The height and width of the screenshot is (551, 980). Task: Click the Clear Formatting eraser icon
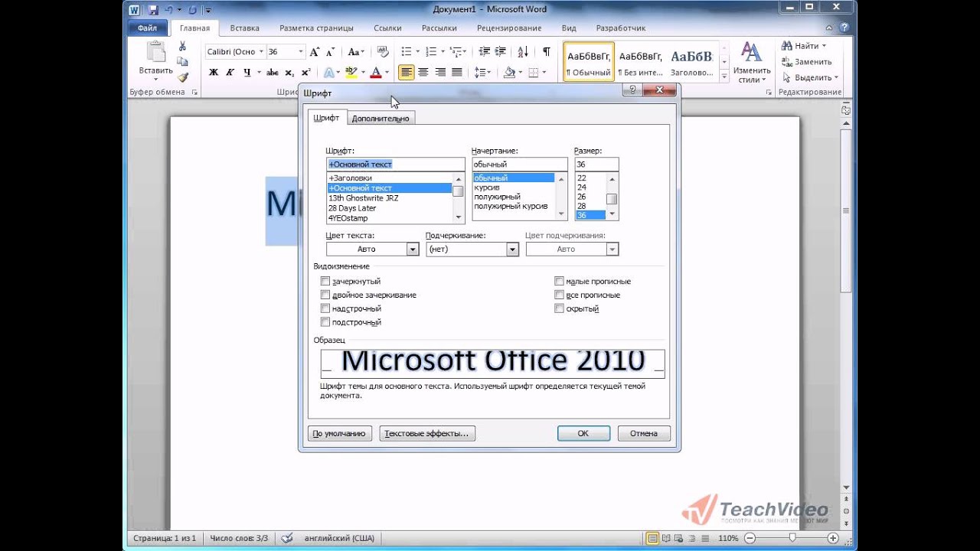384,52
